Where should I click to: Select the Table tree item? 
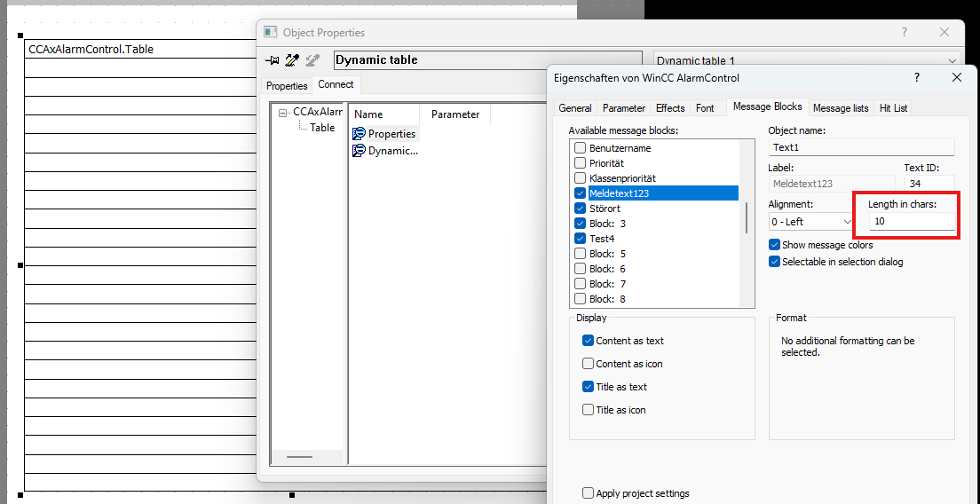(x=322, y=128)
